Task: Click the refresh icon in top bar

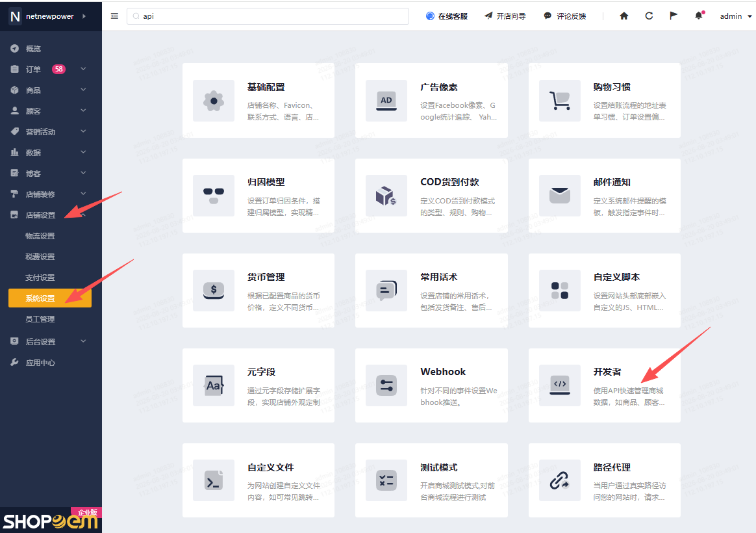Action: coord(649,16)
